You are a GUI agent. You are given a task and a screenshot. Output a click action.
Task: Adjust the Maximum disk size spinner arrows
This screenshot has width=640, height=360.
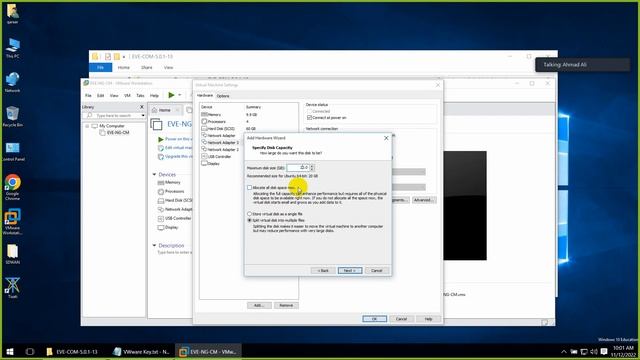(x=312, y=168)
